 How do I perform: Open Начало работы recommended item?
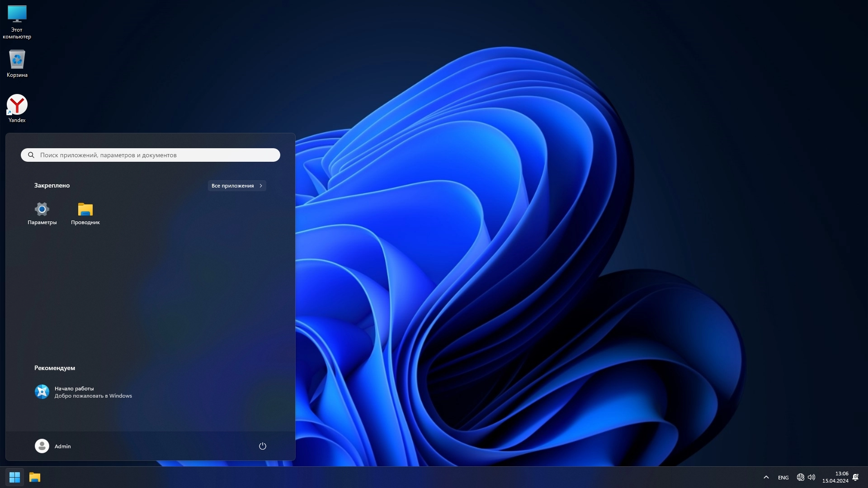[x=84, y=392]
